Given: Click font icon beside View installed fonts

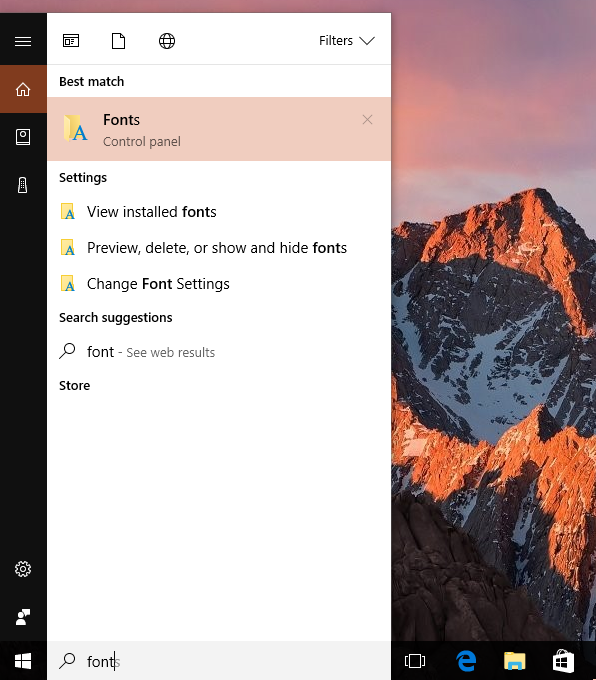Looking at the screenshot, I should click(68, 212).
